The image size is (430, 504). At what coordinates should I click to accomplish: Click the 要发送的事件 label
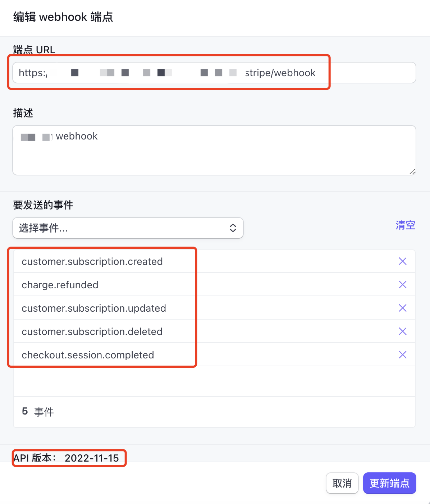click(43, 205)
